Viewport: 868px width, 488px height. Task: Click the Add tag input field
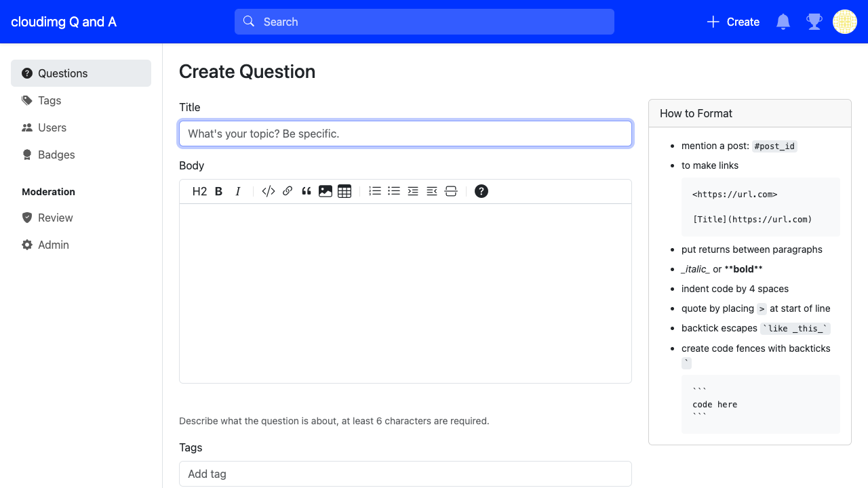pos(406,474)
